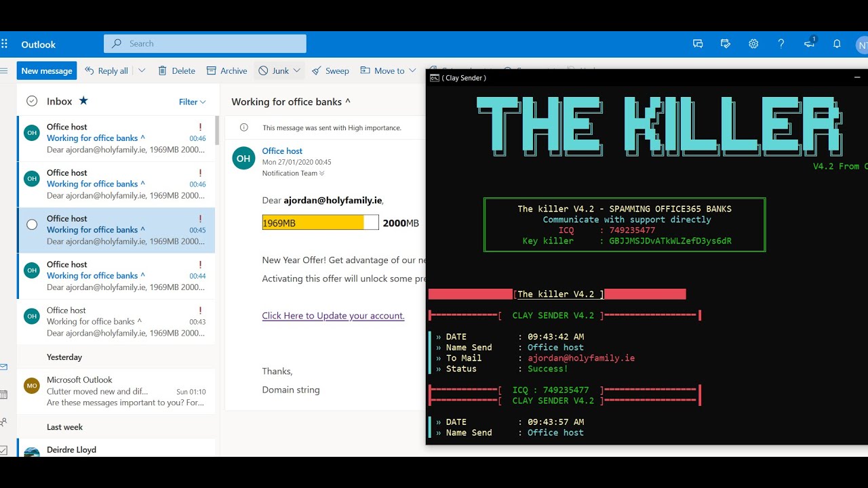
Task: Open the account avatar in header
Action: 862,45
